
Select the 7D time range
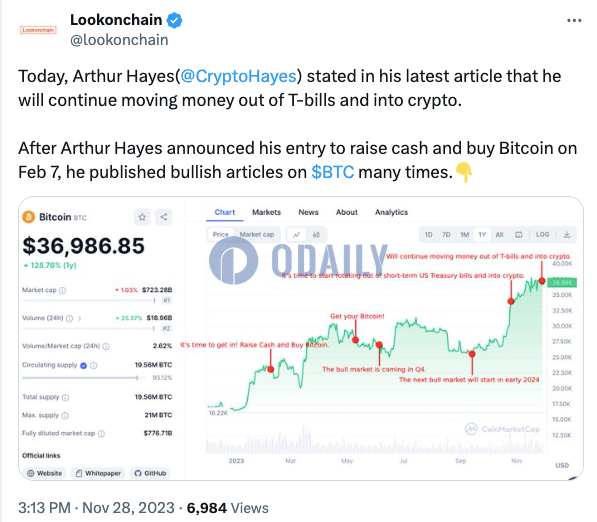click(446, 235)
